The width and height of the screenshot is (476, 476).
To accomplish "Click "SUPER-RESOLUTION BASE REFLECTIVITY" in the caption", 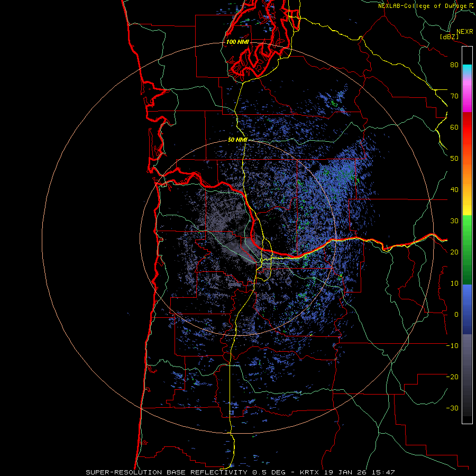I will (x=167, y=472).
